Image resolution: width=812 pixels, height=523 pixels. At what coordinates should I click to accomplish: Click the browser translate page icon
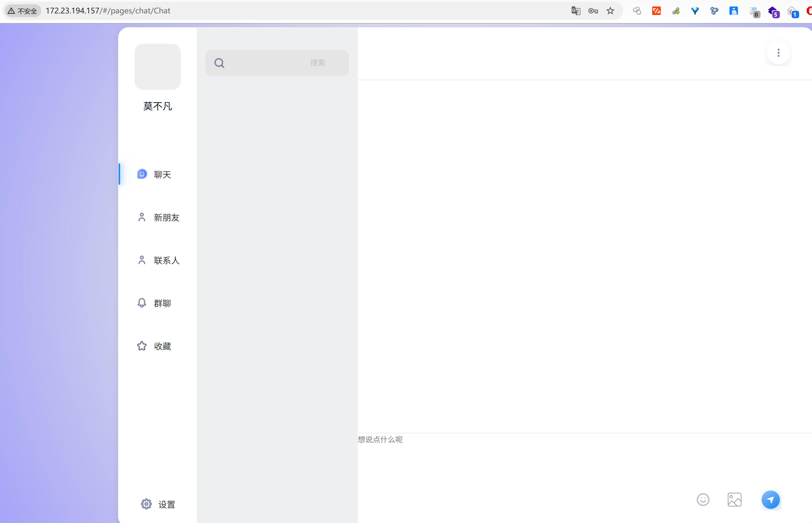point(576,11)
